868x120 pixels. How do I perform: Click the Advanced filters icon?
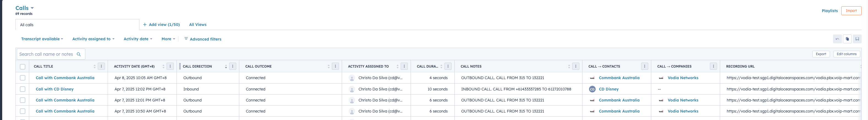point(186,39)
